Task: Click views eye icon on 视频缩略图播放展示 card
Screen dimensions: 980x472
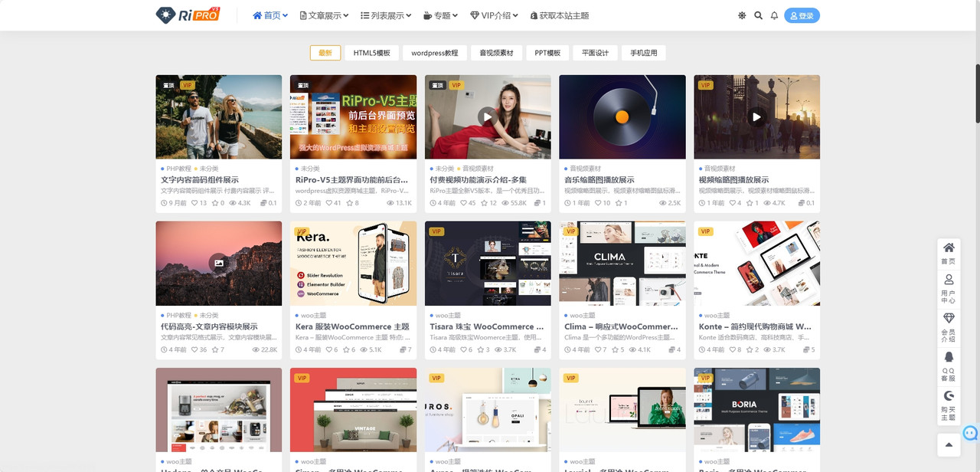Action: (768, 203)
